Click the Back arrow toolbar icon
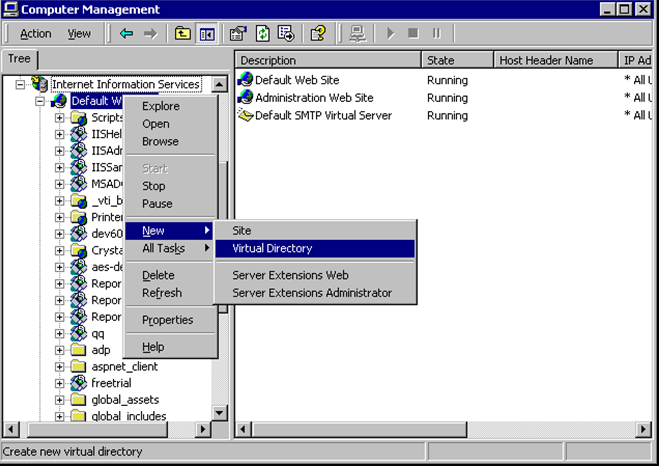The width and height of the screenshot is (659, 466). point(127,33)
